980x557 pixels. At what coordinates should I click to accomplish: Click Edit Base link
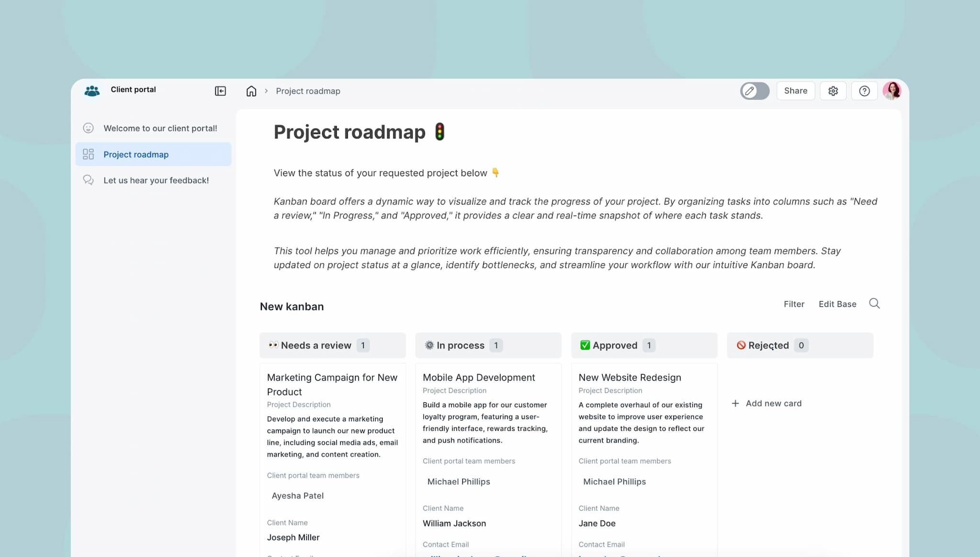pyautogui.click(x=837, y=304)
